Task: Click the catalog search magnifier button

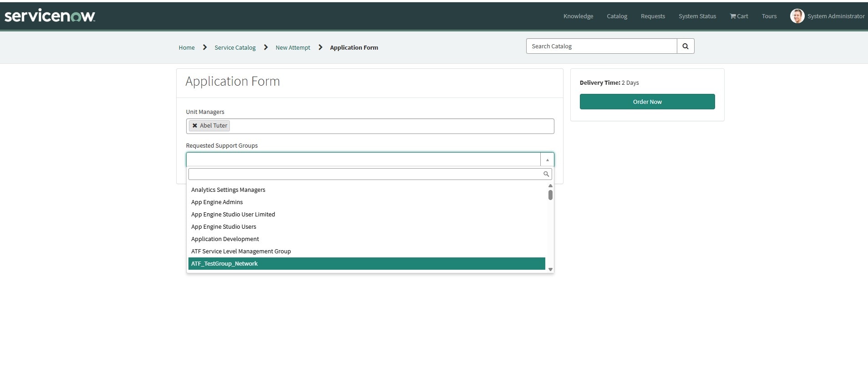Action: tap(685, 46)
